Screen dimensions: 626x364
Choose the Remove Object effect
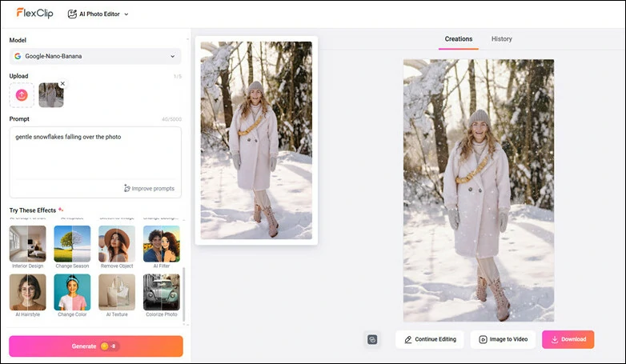click(117, 243)
